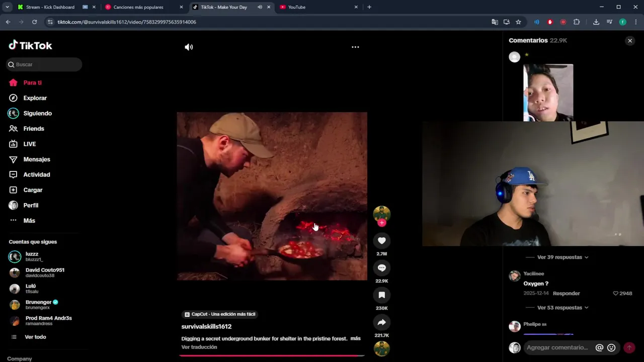Close the Comentarios panel
Screen dimensions: 644x362
pyautogui.click(x=630, y=41)
